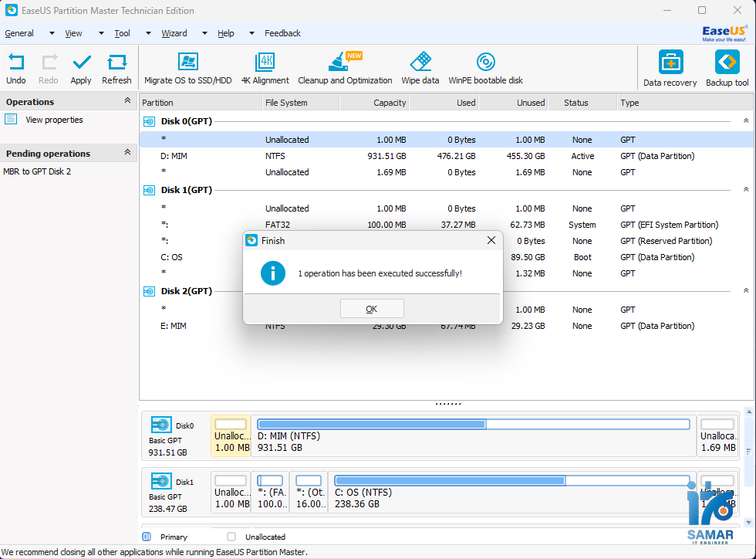
Task: Open the Wizard menu
Action: 175,33
